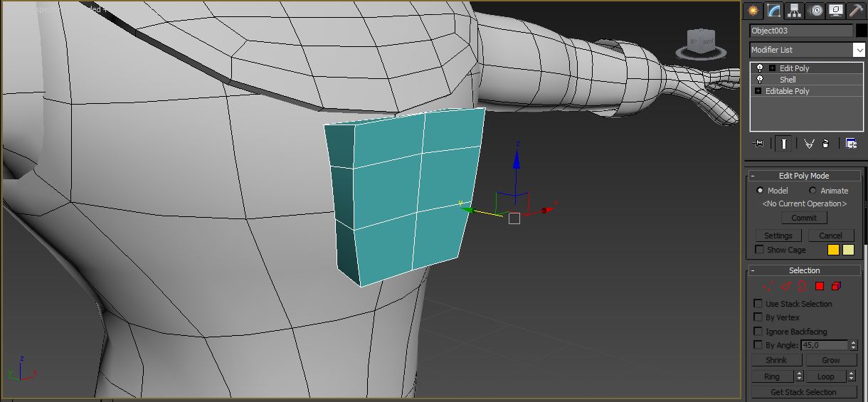Open the Modifier List dropdown
The width and height of the screenshot is (868, 402).
[859, 50]
